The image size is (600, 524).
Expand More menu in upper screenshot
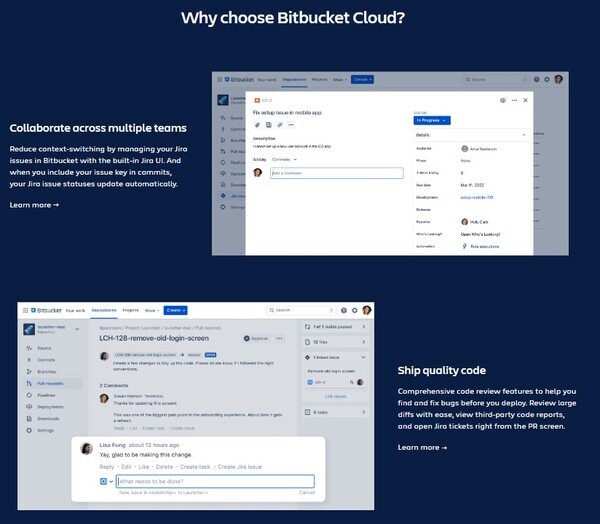(x=339, y=80)
